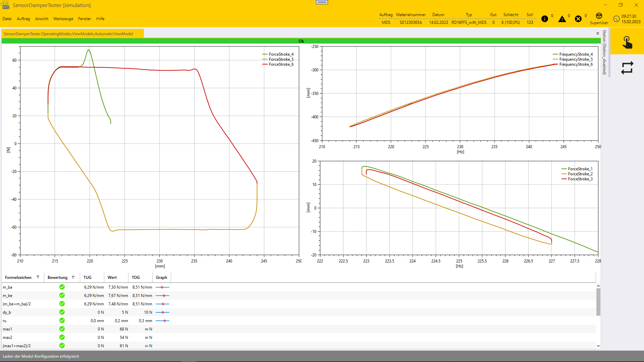Open the Ansicht menu

tap(42, 19)
